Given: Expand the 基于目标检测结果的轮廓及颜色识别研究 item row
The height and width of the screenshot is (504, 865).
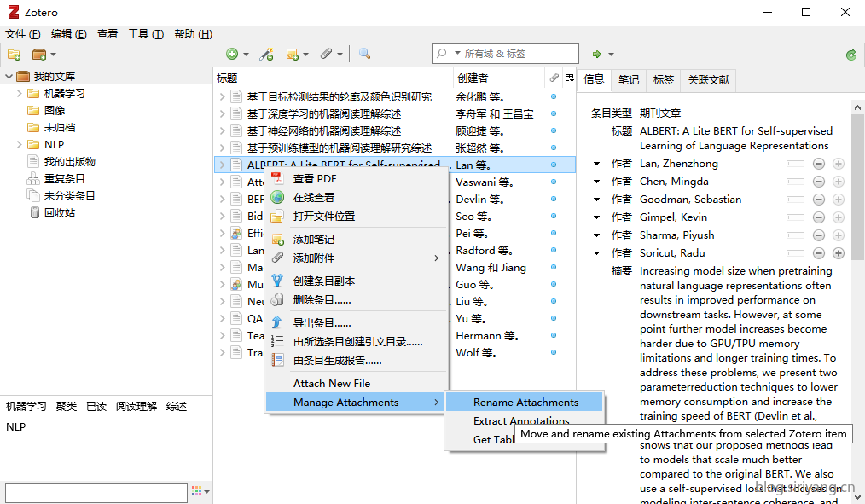Looking at the screenshot, I should (222, 96).
